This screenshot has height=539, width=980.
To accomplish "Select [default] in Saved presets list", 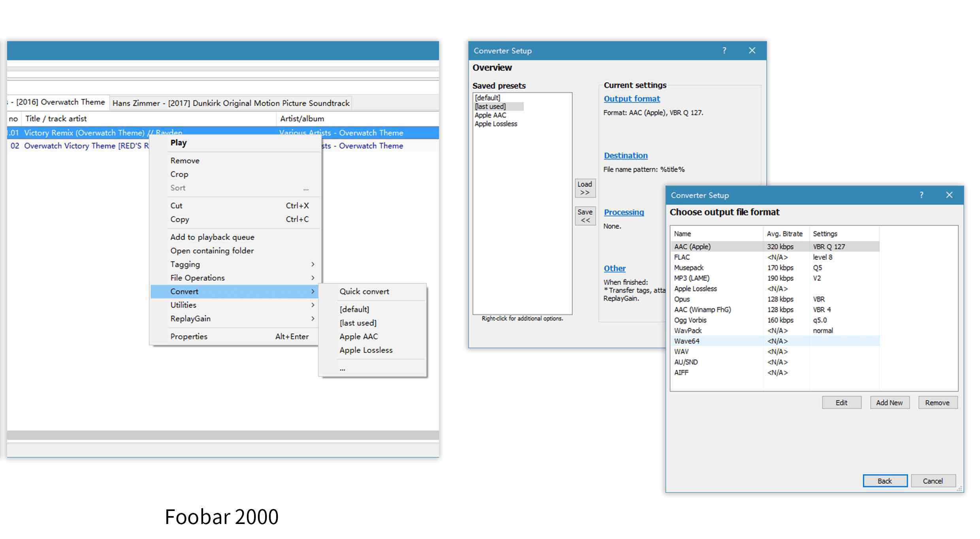I will click(x=488, y=98).
